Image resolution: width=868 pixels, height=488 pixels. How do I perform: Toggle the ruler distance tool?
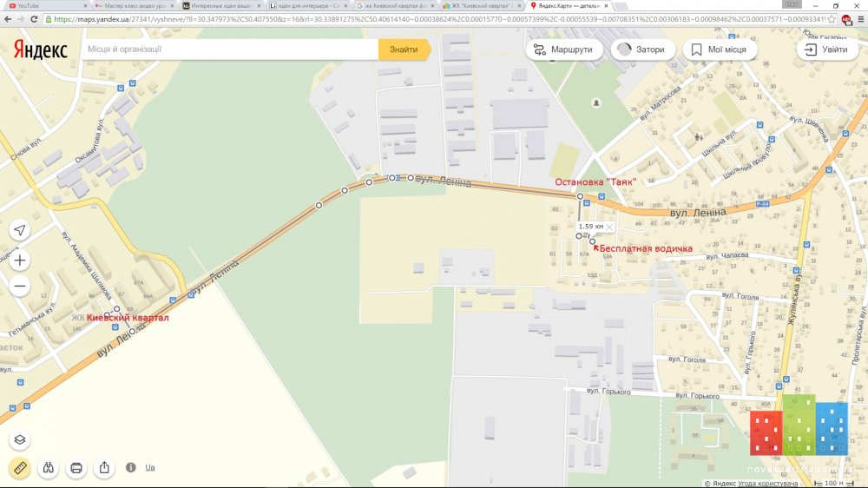20,468
